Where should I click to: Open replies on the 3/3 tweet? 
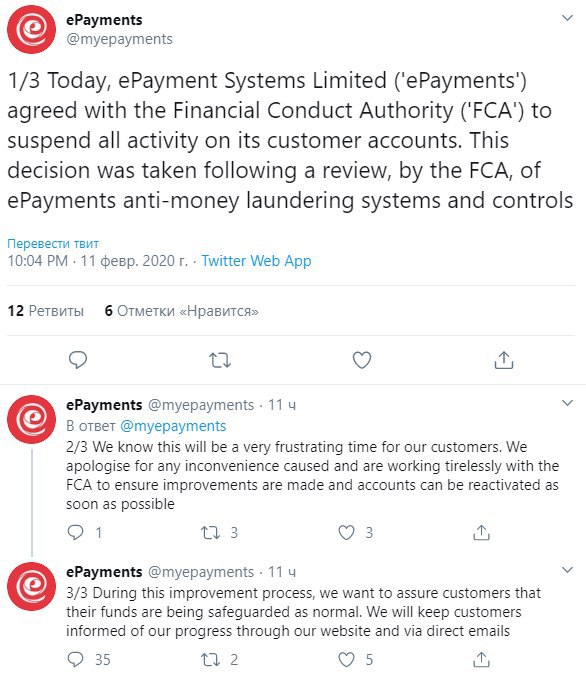pyautogui.click(x=76, y=659)
